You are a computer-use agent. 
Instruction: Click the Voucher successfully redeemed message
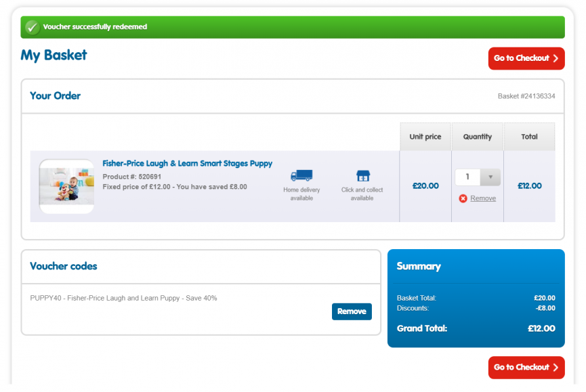coord(95,27)
